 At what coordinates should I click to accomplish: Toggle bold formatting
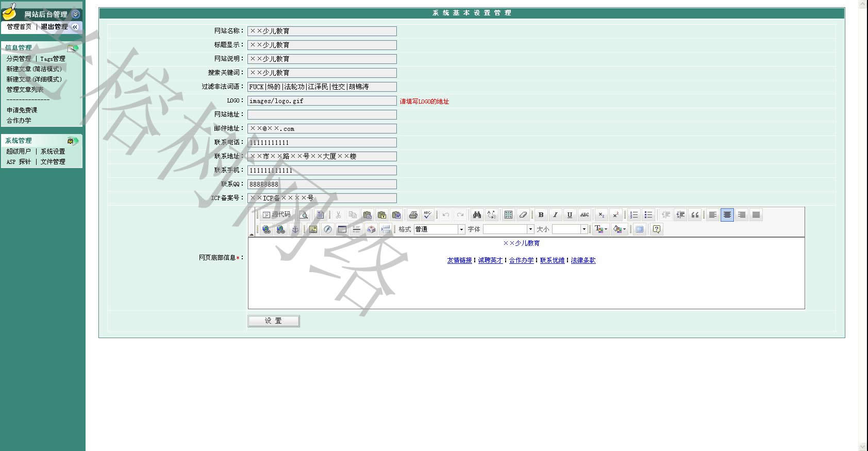pos(541,215)
